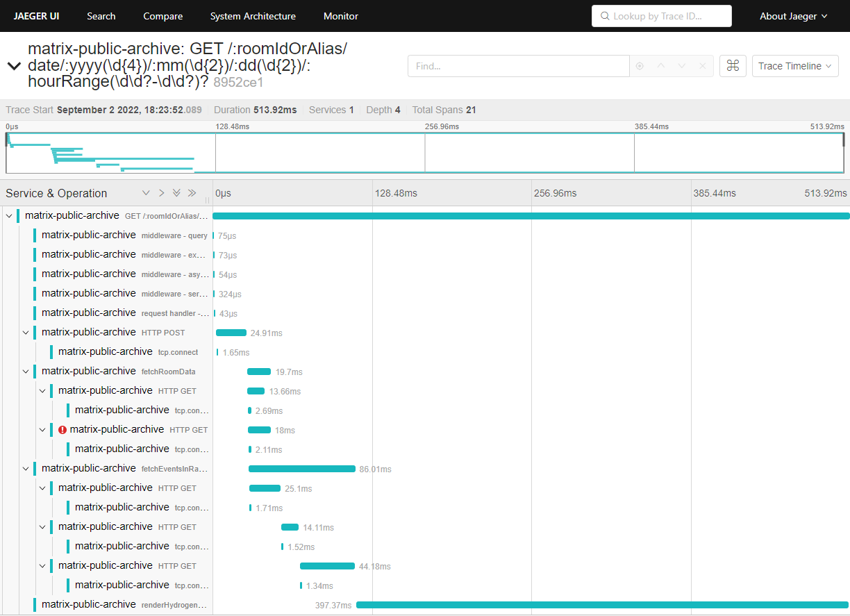Image resolution: width=850 pixels, height=616 pixels.
Task: Collapse the fetchEventsInRa… span children
Action: coord(26,469)
